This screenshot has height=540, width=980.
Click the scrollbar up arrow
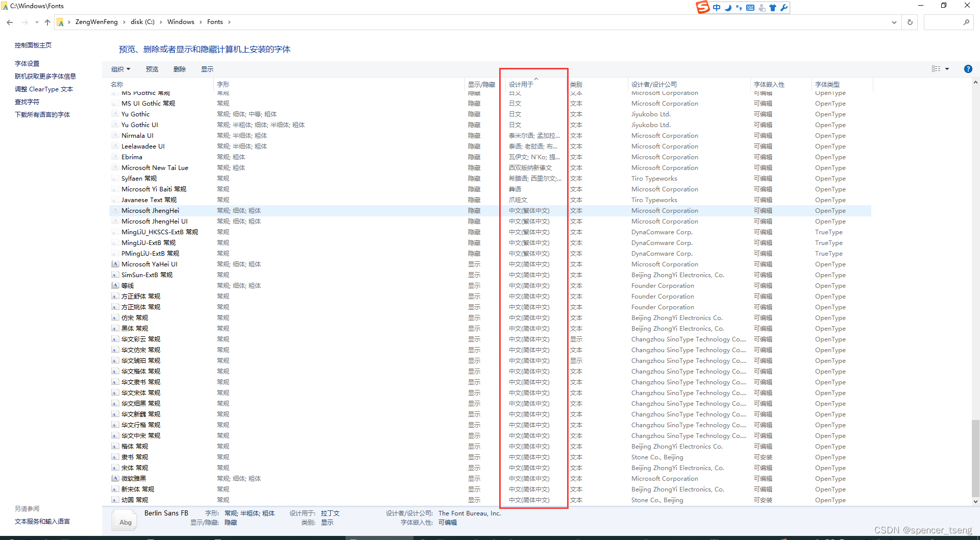975,82
